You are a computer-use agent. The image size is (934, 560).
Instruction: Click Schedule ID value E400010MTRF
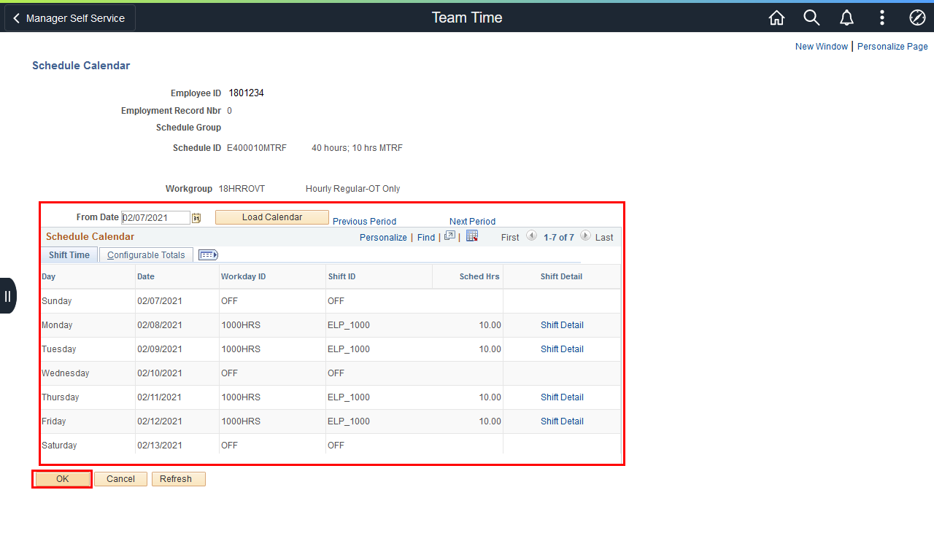tap(257, 148)
